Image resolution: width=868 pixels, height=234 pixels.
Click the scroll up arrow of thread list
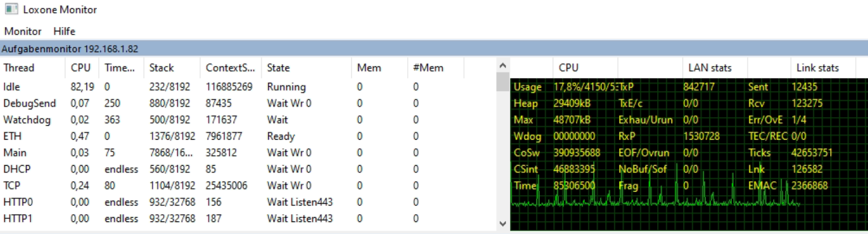(503, 65)
